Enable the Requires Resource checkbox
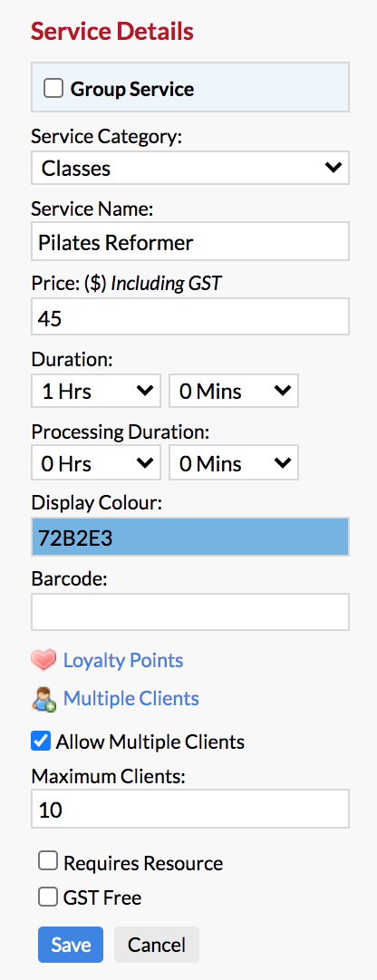Image resolution: width=377 pixels, height=980 pixels. [48, 862]
